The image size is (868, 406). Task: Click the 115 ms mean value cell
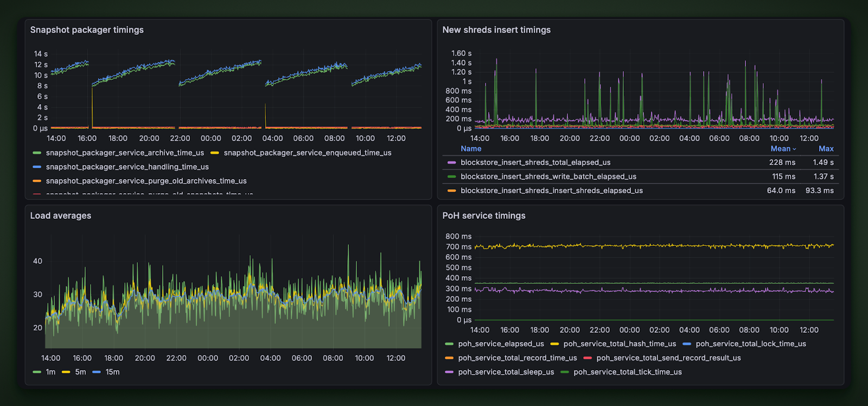784,176
